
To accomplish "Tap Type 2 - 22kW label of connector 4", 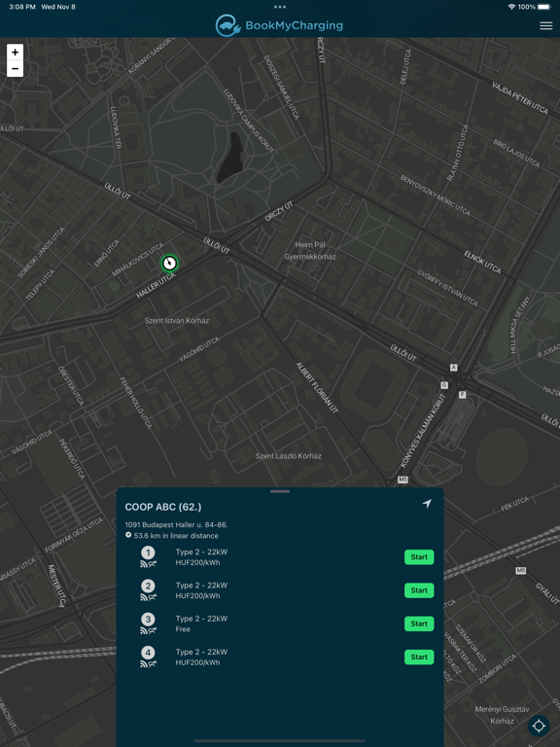I will click(201, 653).
